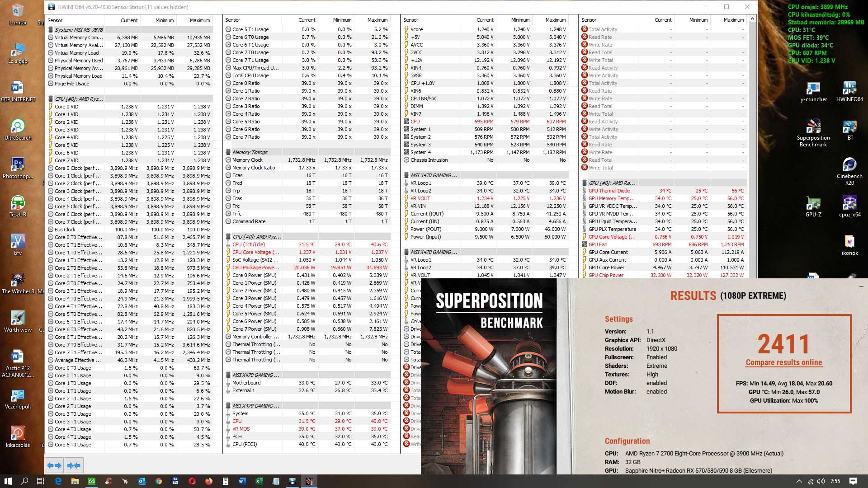Launch Microsoft Edge from taskbar
The height and width of the screenshot is (488, 868).
(58, 481)
